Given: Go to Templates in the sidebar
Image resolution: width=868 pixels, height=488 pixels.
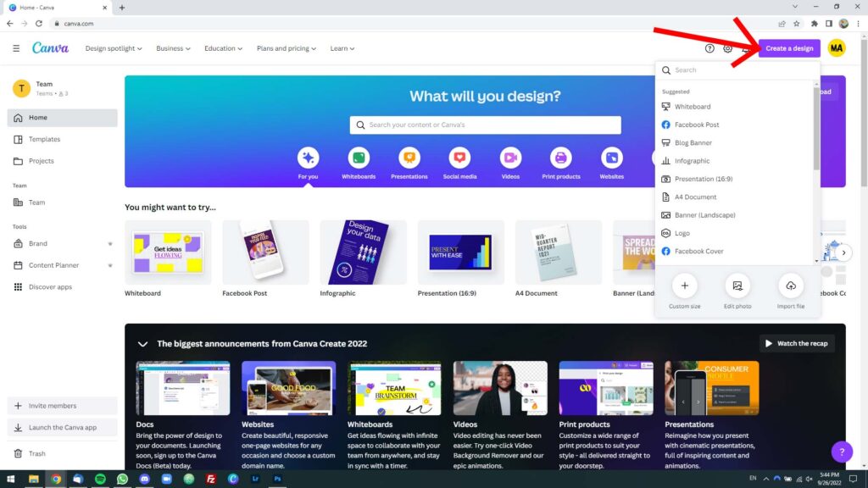Looking at the screenshot, I should [62, 139].
